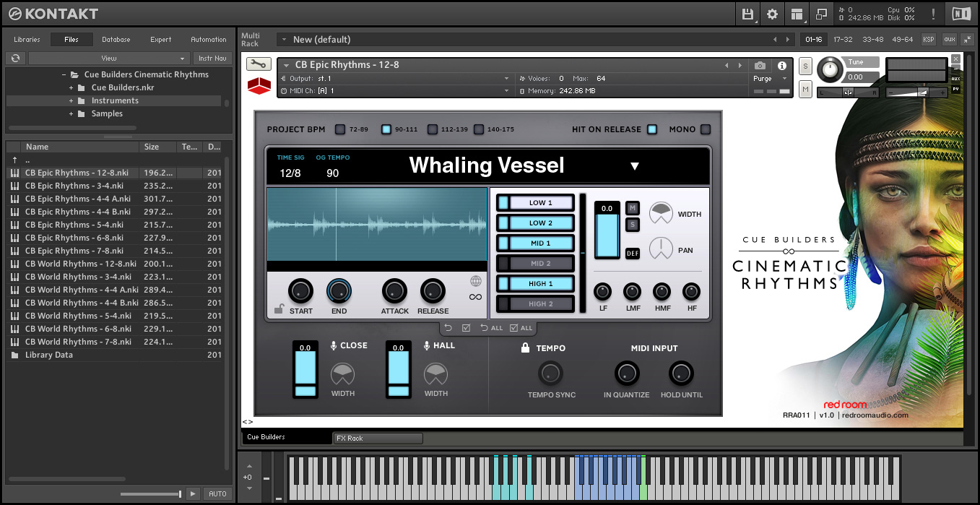The image size is (980, 505).
Task: Click the Close mic volume slider
Action: tap(305, 368)
